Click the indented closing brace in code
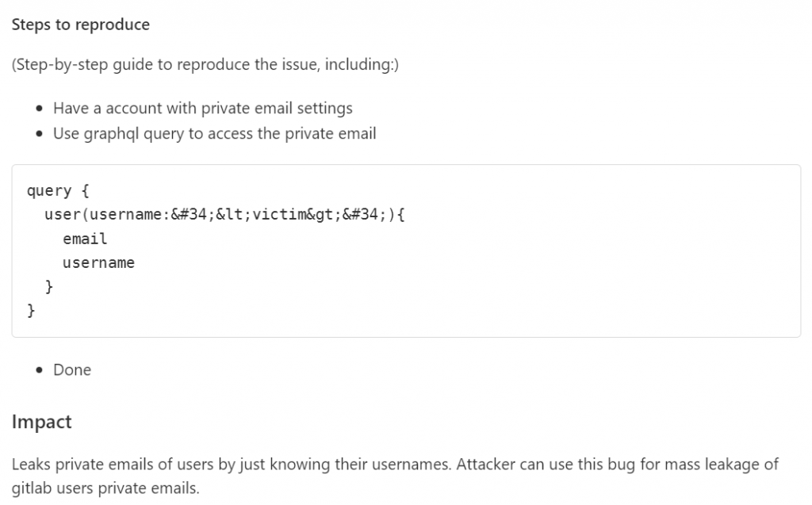Screen dimensions: 812x505 [49, 286]
